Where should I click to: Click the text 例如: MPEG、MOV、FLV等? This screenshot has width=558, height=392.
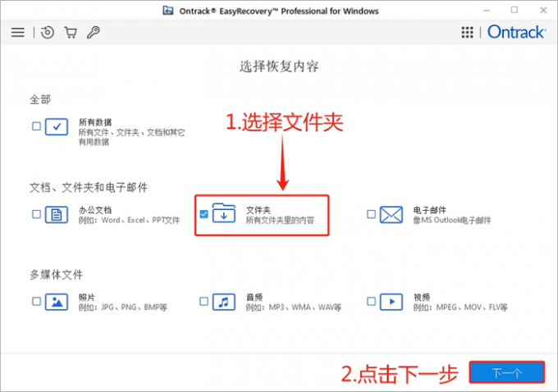[460, 308]
